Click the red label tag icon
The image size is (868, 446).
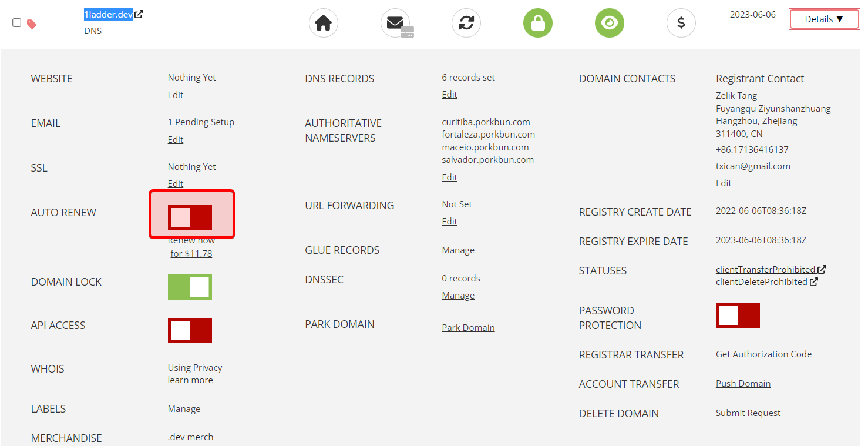(x=32, y=24)
